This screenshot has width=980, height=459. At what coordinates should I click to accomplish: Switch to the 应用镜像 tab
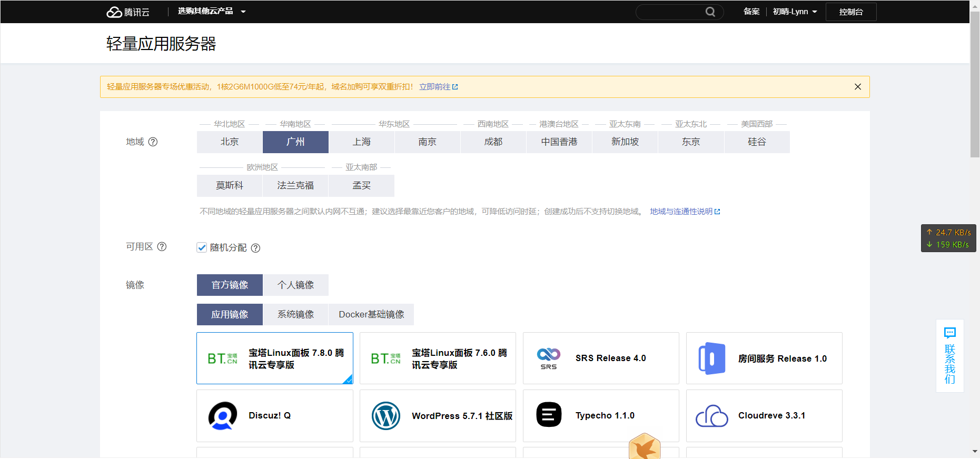pyautogui.click(x=230, y=314)
